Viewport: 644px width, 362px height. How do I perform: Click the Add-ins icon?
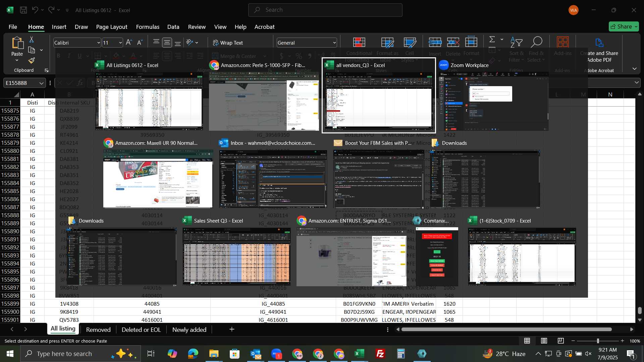click(x=562, y=42)
